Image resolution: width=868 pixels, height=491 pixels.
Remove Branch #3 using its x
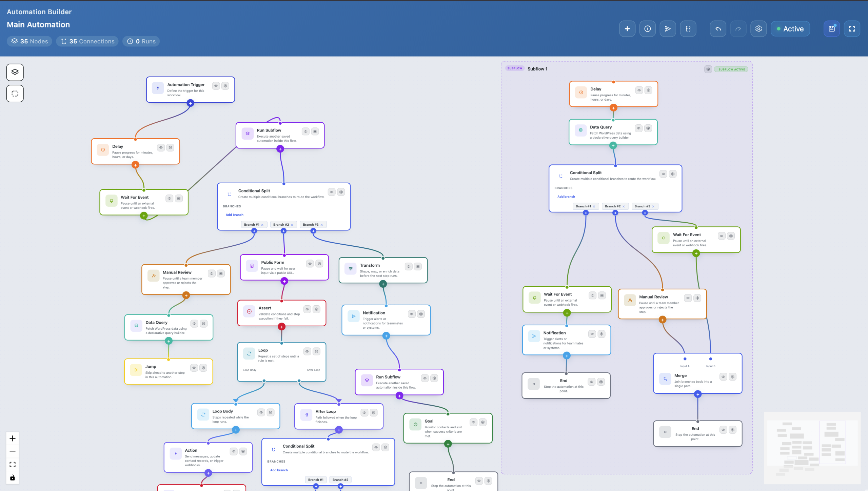[322, 225]
